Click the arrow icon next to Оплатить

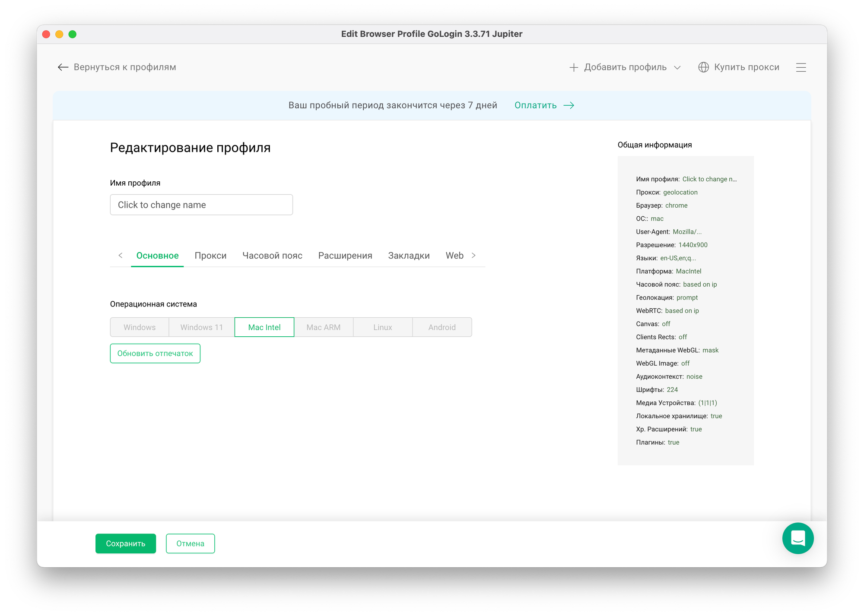569,105
